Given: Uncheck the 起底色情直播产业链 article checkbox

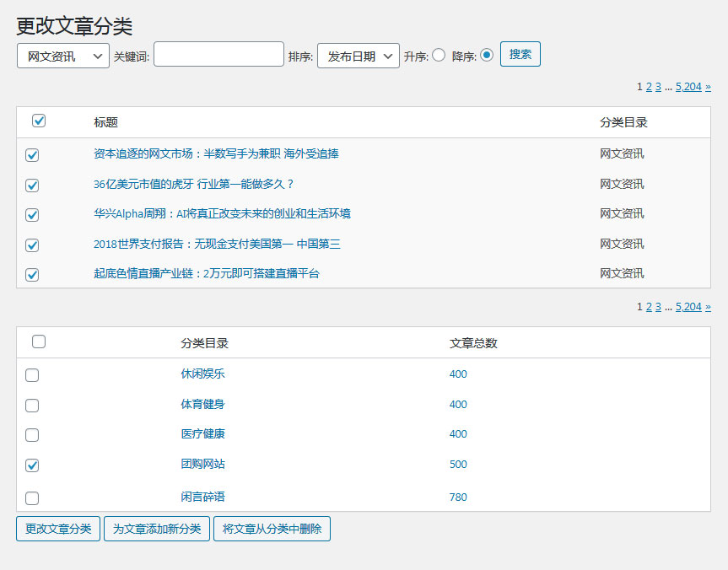Looking at the screenshot, I should point(31,273).
